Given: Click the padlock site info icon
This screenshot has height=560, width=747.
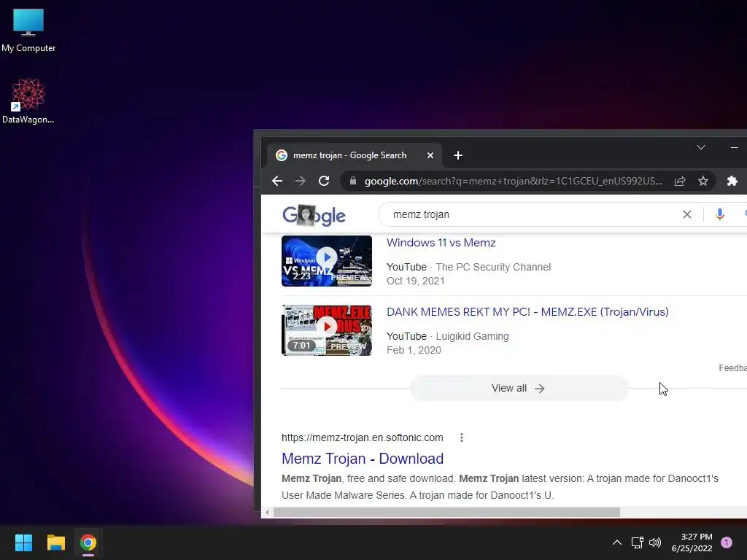Looking at the screenshot, I should [353, 181].
